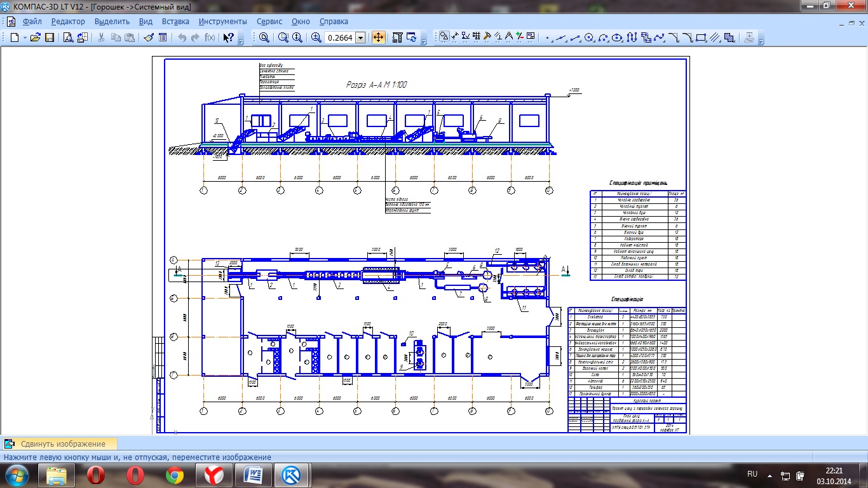The height and width of the screenshot is (488, 868).
Task: Select the Auxiliary line tool
Action: coord(562,37)
